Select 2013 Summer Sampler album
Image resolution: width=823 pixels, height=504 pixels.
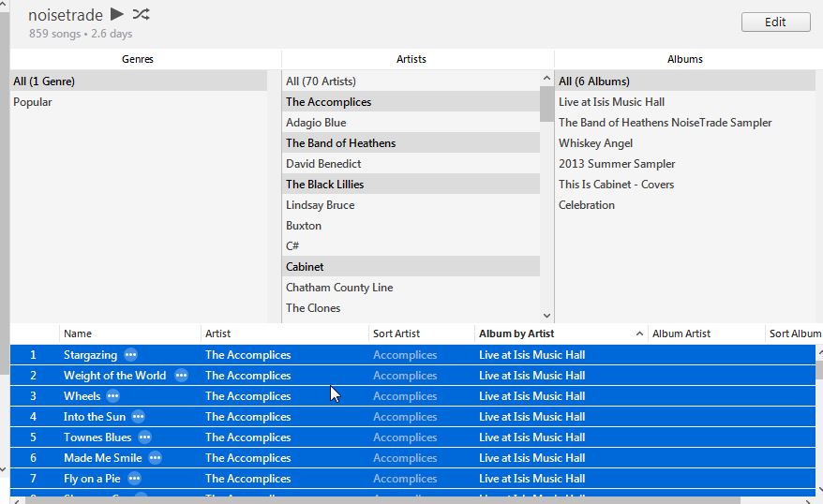click(x=685, y=164)
